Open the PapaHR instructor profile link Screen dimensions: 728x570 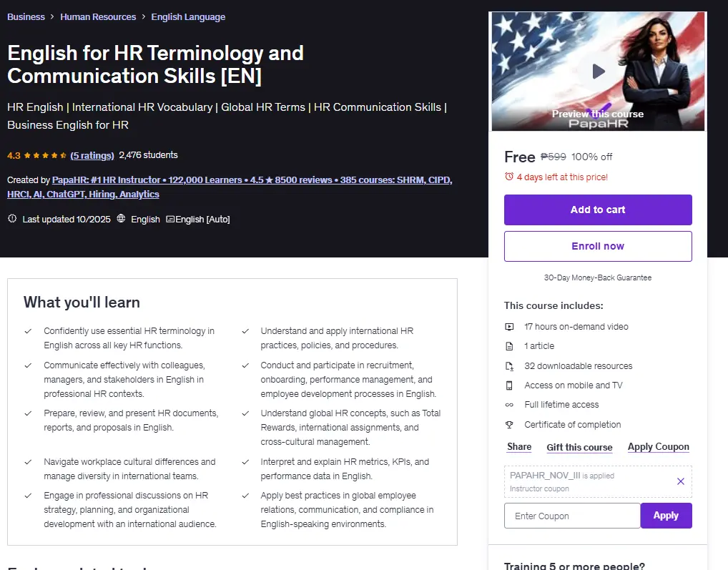tap(230, 187)
